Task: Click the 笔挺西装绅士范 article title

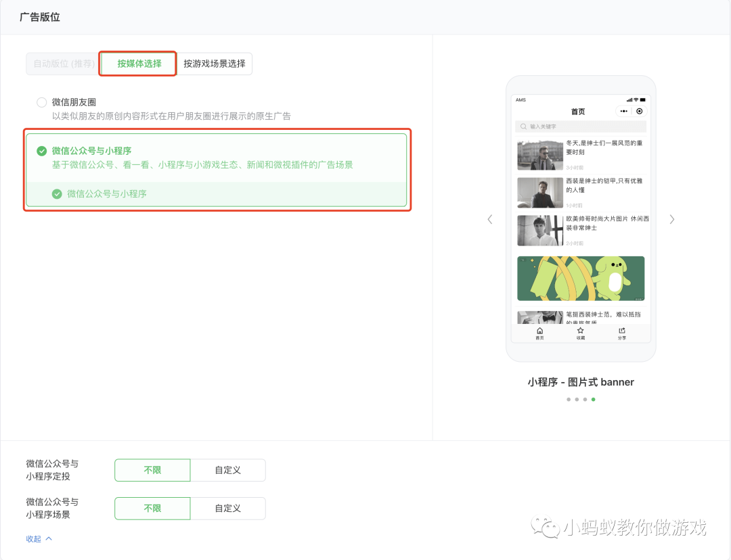Action: tap(603, 318)
